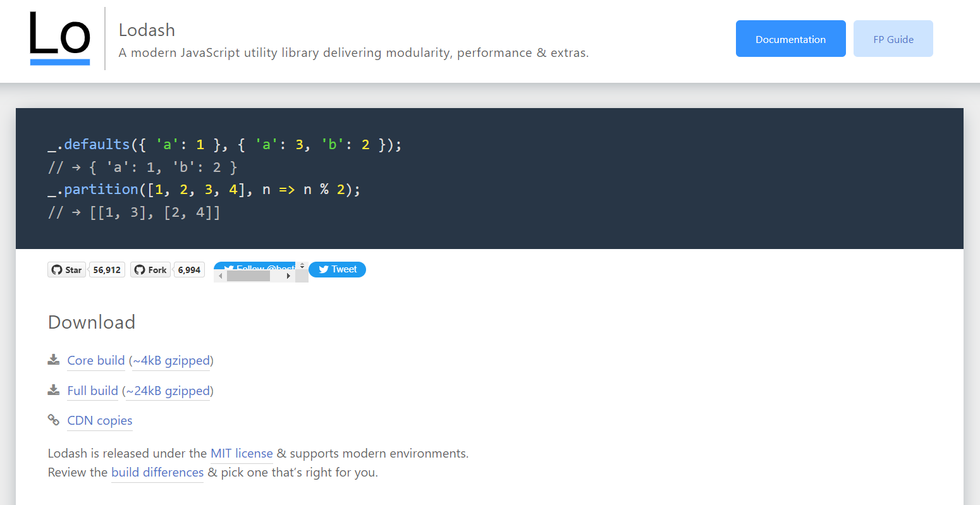
Task: Click the scrollbar's right arrow in Follow widget
Action: pyautogui.click(x=289, y=276)
